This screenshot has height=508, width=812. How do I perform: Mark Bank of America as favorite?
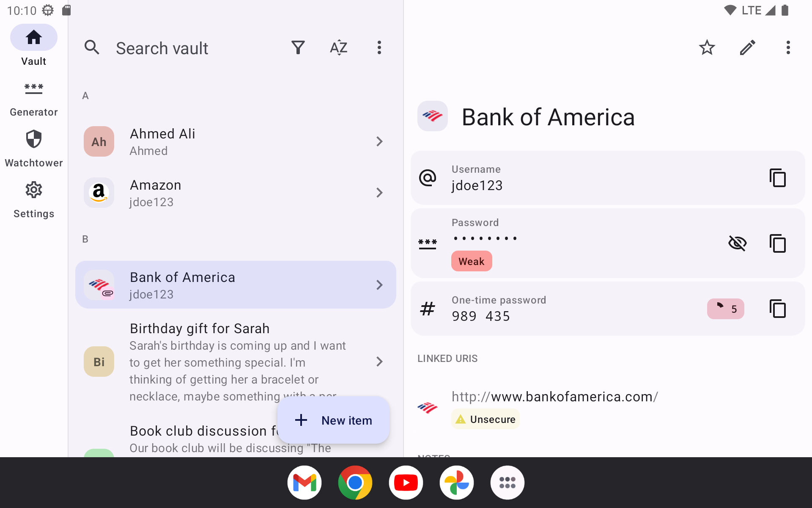pyautogui.click(x=707, y=48)
